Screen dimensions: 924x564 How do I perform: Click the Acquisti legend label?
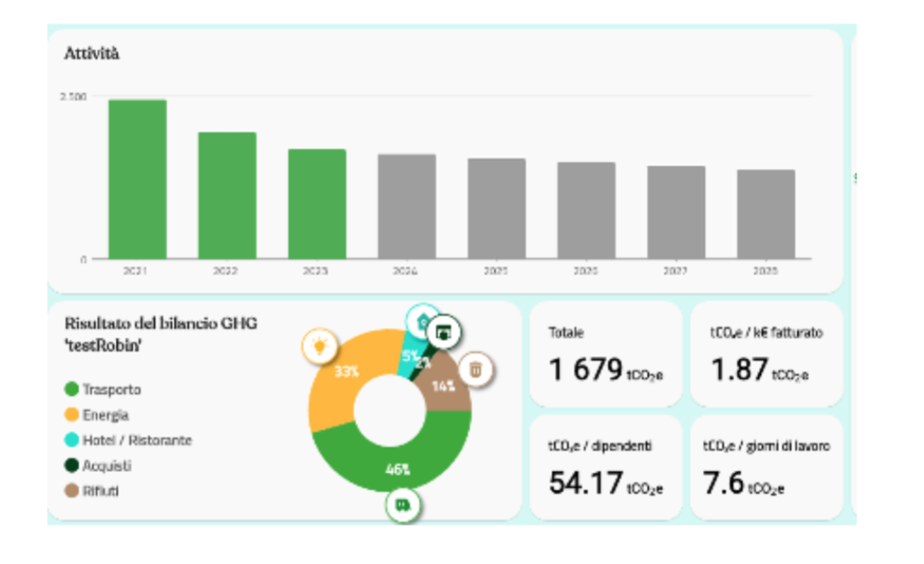[107, 466]
